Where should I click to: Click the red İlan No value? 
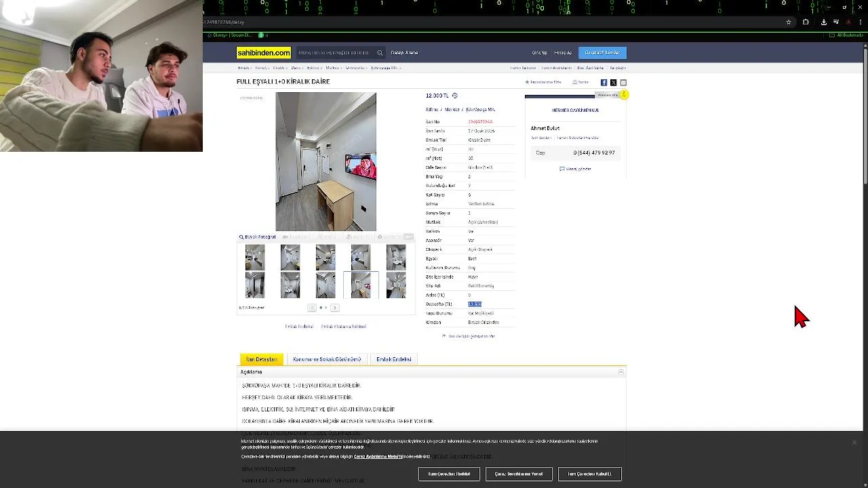(480, 122)
